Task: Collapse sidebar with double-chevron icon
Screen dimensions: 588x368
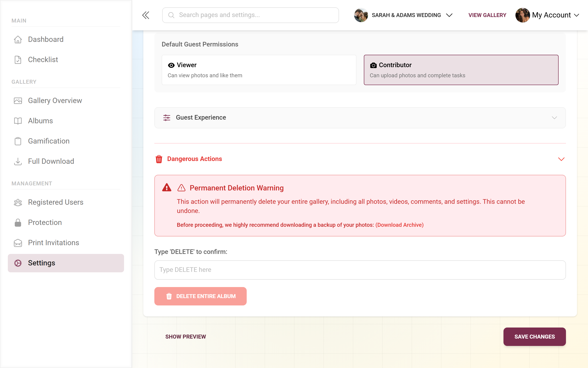Action: (146, 15)
